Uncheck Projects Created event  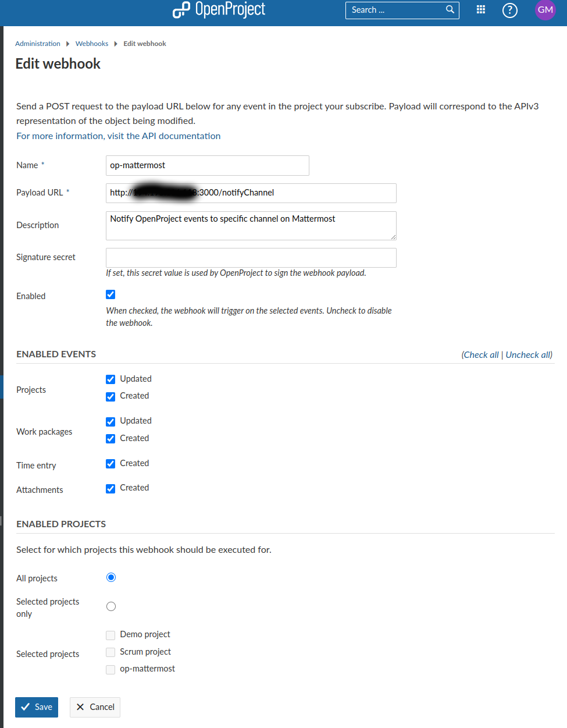(x=110, y=397)
